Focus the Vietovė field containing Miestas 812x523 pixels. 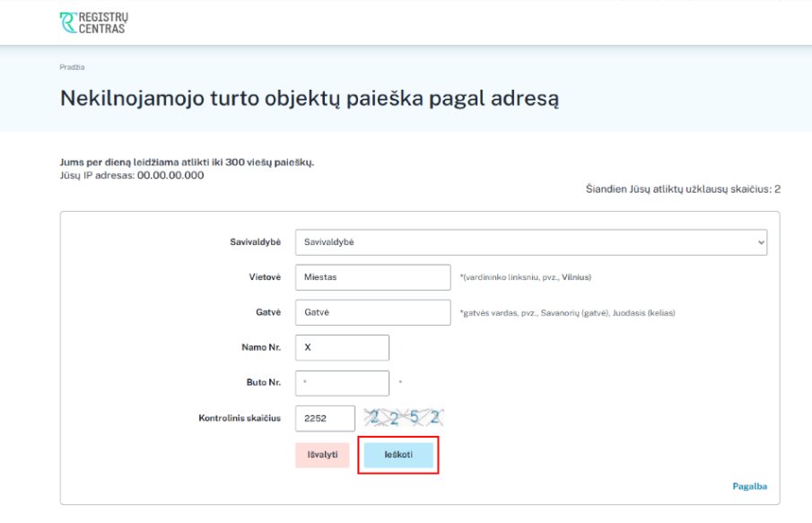(371, 277)
